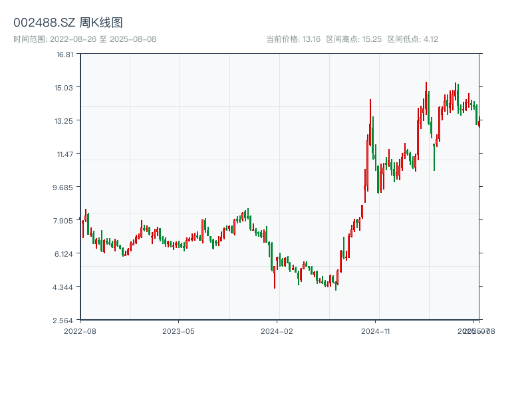Click the 4.344 y-axis label
Screen dimensions: 532x399
tap(65, 287)
